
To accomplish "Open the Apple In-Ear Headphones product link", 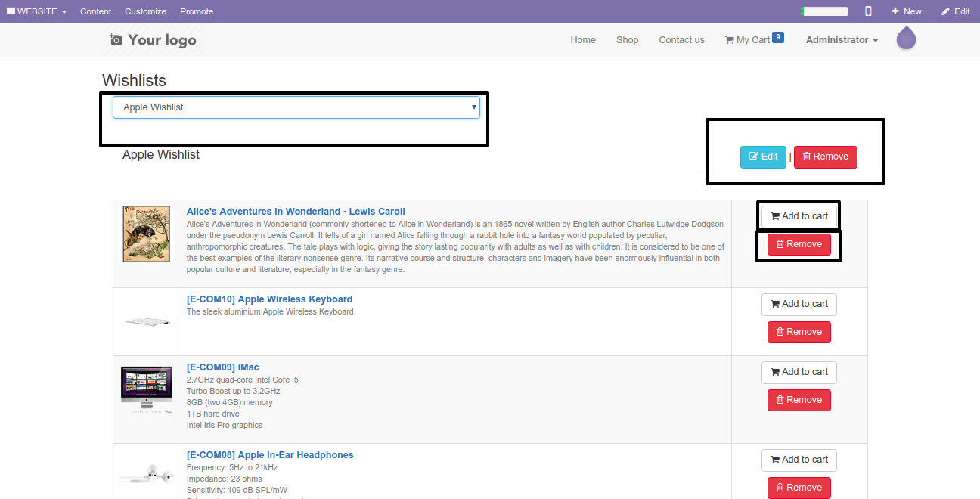I will point(270,455).
